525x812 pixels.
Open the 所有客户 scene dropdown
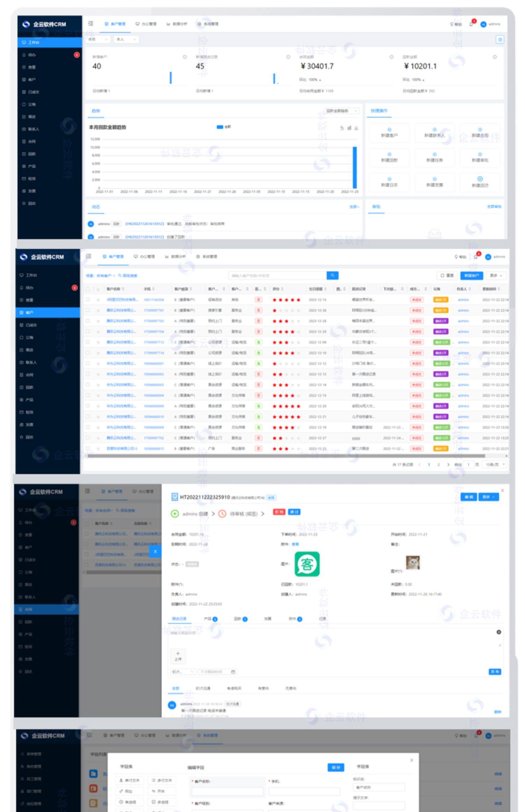[106, 276]
